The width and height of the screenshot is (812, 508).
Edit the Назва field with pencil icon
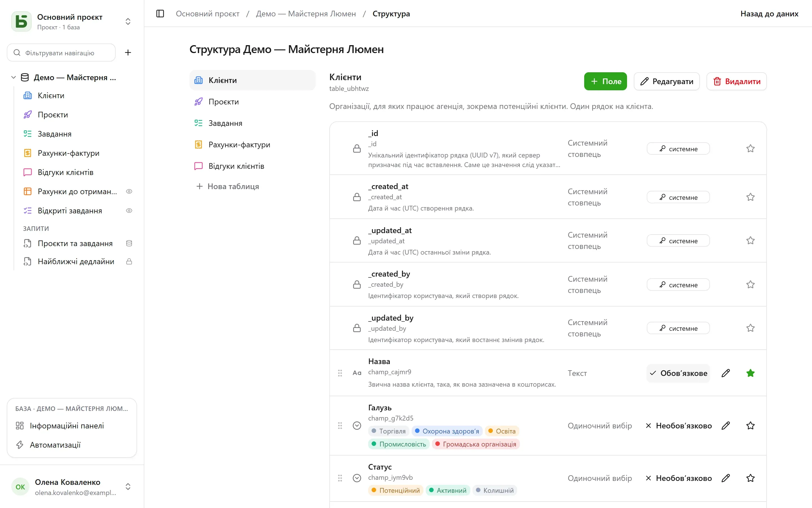(725, 373)
